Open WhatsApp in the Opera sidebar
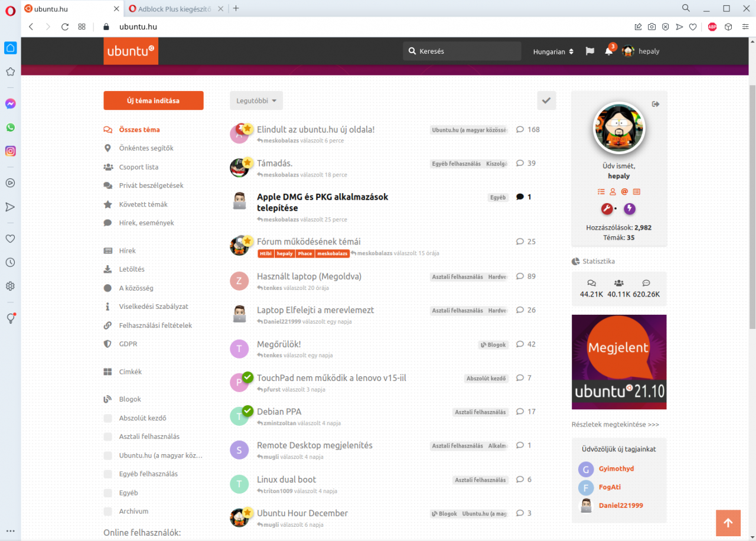756x541 pixels. [10, 128]
